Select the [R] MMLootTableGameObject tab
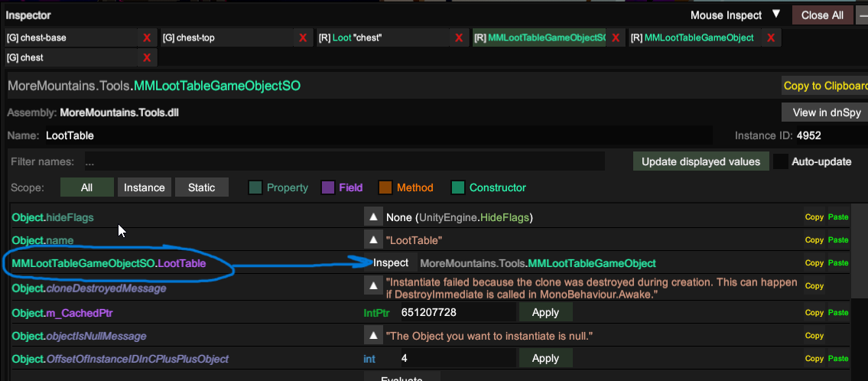The width and height of the screenshot is (868, 381). 695,37
